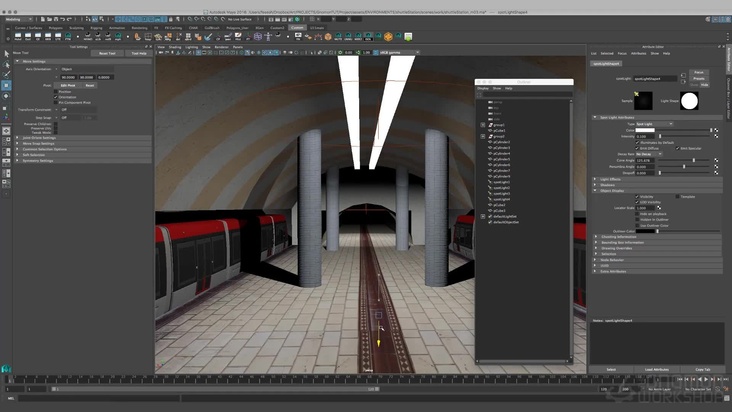732x412 pixels.
Task: Select the arrow Select tool in toolbox
Action: 6,53
